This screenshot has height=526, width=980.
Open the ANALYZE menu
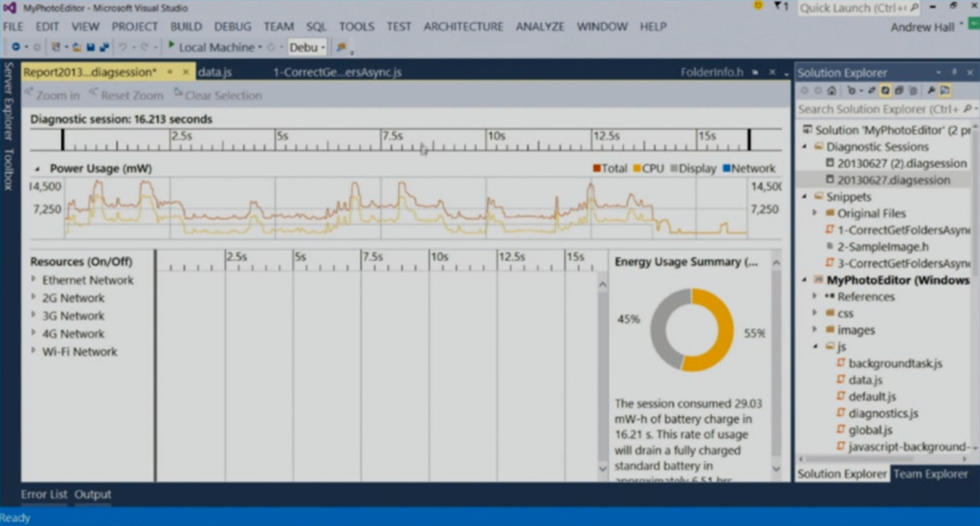tap(540, 26)
